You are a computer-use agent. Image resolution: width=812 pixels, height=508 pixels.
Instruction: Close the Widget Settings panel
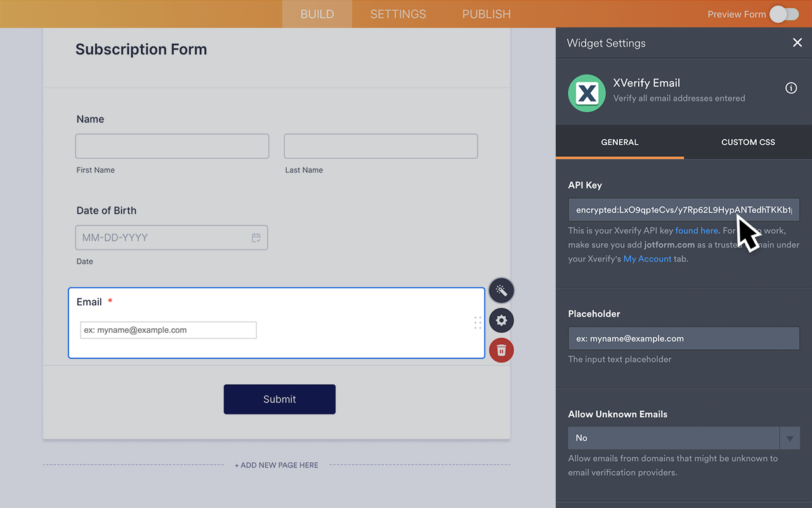[797, 43]
